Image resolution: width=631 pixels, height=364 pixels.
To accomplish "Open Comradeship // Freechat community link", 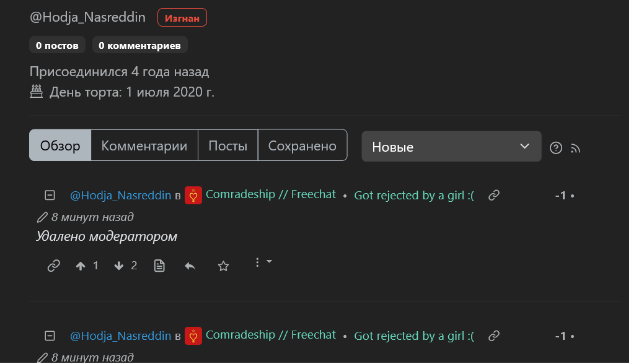I will [270, 194].
